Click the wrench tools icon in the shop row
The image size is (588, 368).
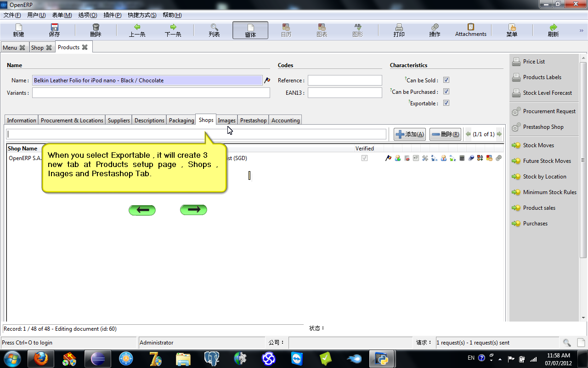pos(425,158)
